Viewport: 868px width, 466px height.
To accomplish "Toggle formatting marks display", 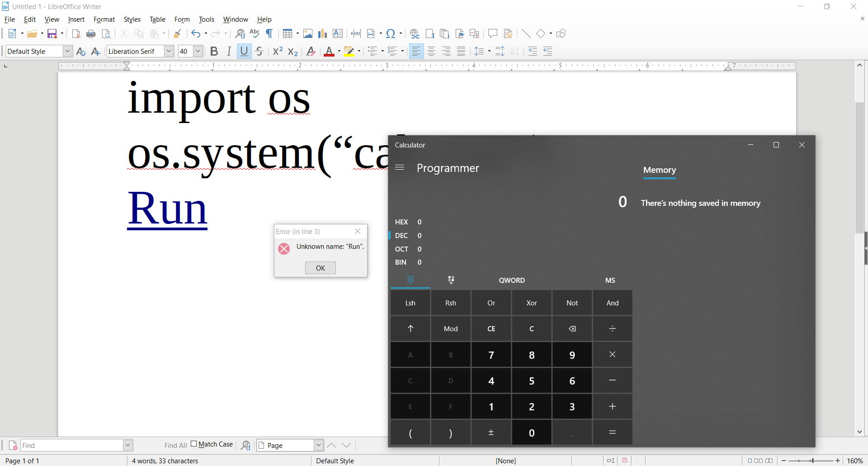I will tap(269, 33).
